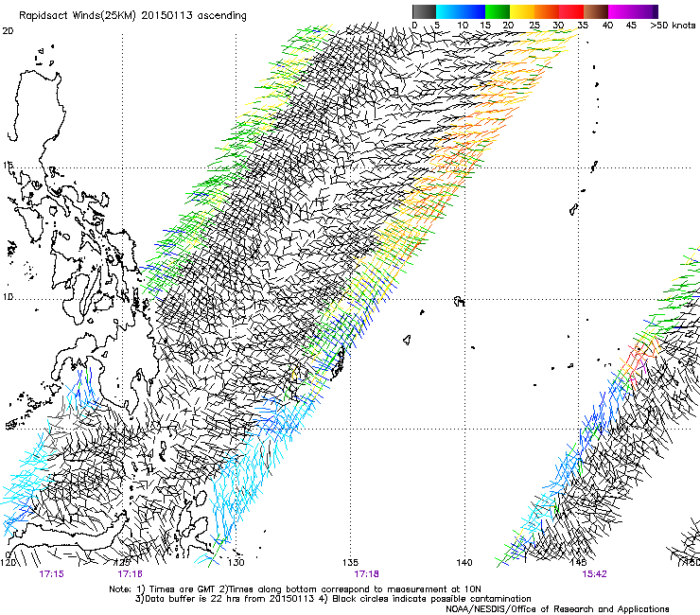Click the yellow 20-25 knots legend segment
700x615 pixels.
(x=522, y=11)
